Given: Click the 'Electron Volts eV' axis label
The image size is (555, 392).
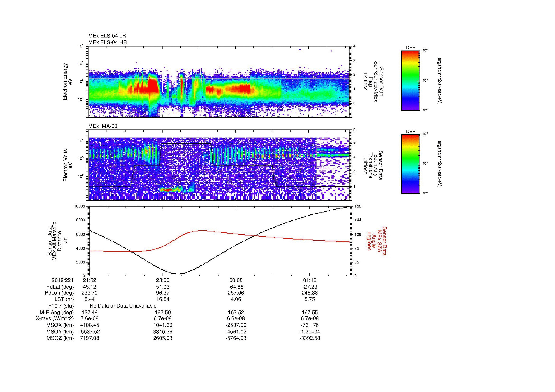Looking at the screenshot, I should [68, 166].
